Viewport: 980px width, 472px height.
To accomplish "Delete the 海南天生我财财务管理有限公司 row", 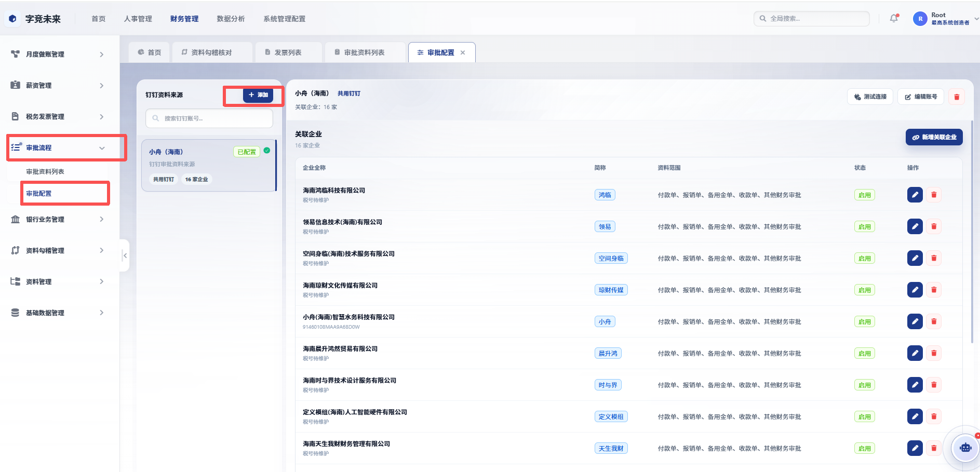I will (x=933, y=448).
